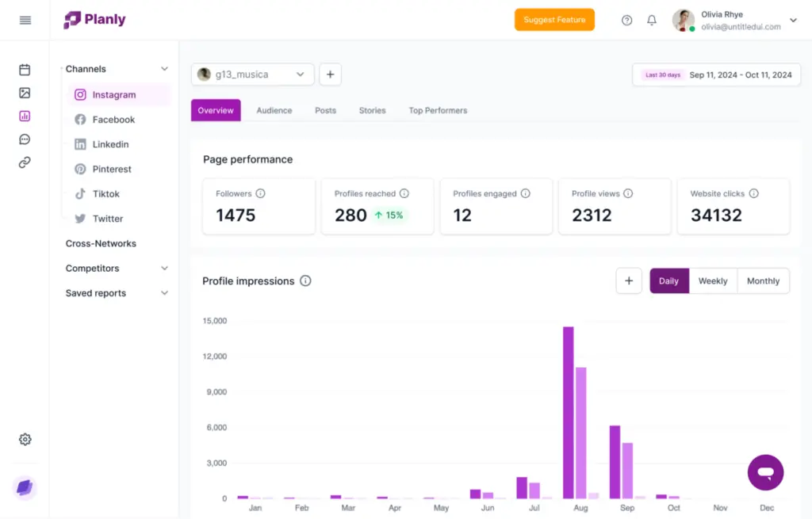Open the Top Performers tab
Screen dimensions: 812x519
[437, 110]
